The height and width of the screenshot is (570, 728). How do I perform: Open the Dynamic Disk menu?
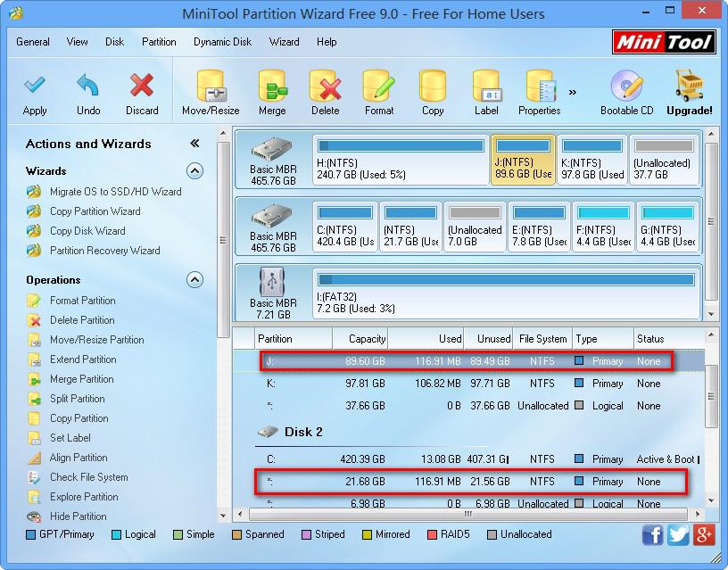[x=223, y=42]
